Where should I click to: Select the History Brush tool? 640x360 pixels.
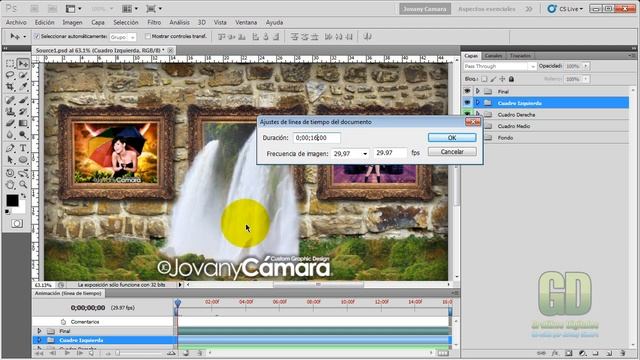(x=23, y=111)
